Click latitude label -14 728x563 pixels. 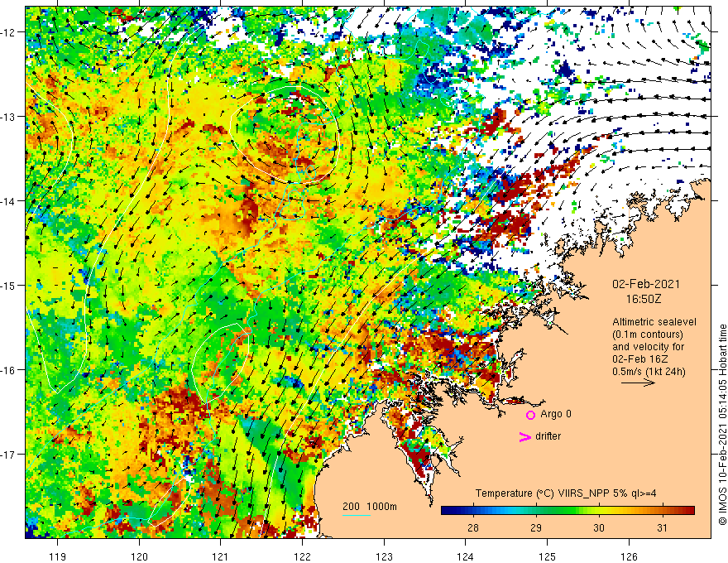(x=9, y=201)
